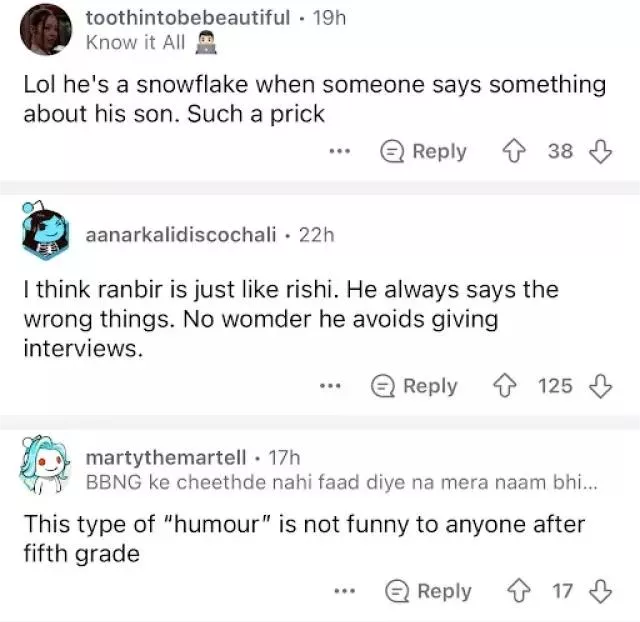The image size is (640, 622).
Task: Click the Know it All flair
Action: [136, 42]
